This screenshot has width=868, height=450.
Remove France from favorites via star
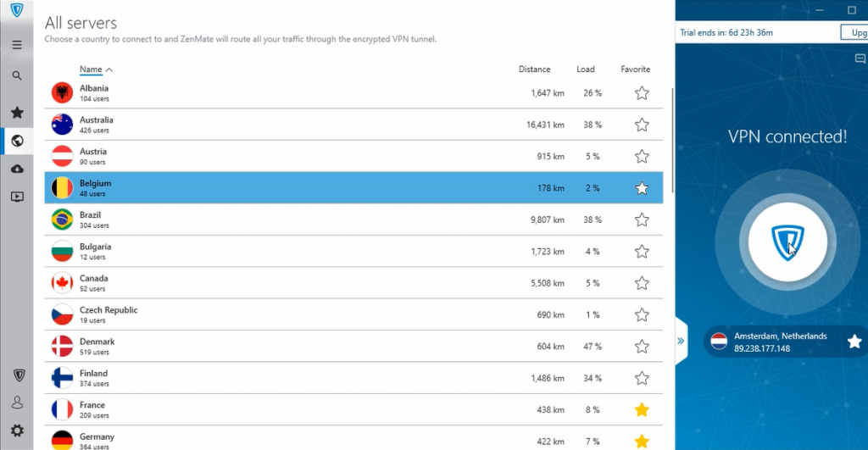[x=642, y=409]
